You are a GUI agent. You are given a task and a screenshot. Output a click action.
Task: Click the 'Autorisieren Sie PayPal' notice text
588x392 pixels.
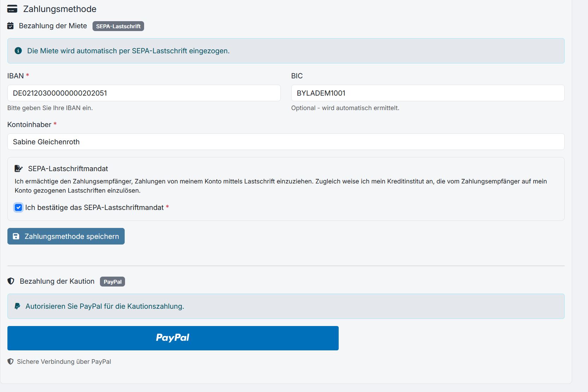coord(105,306)
